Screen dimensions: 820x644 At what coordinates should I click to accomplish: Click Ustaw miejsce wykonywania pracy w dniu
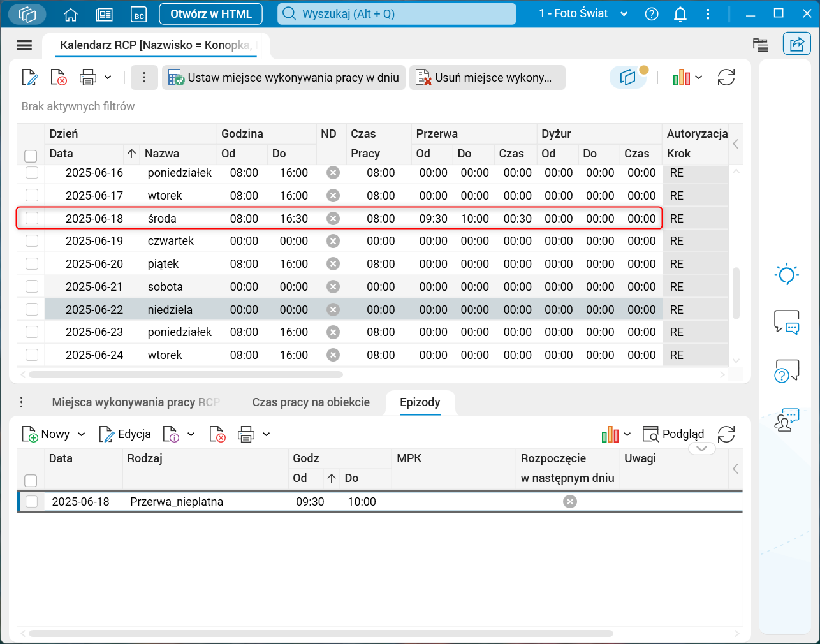(284, 78)
